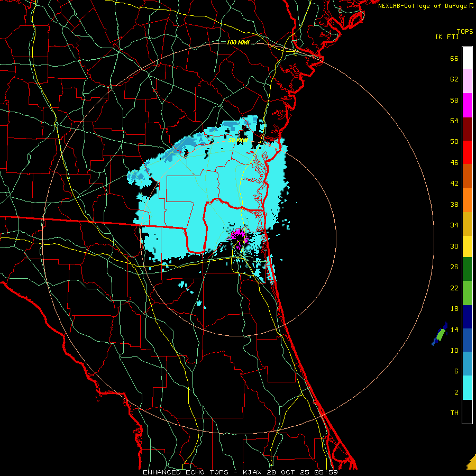
Task: Click the 58 legend value
Action: [x=454, y=100]
